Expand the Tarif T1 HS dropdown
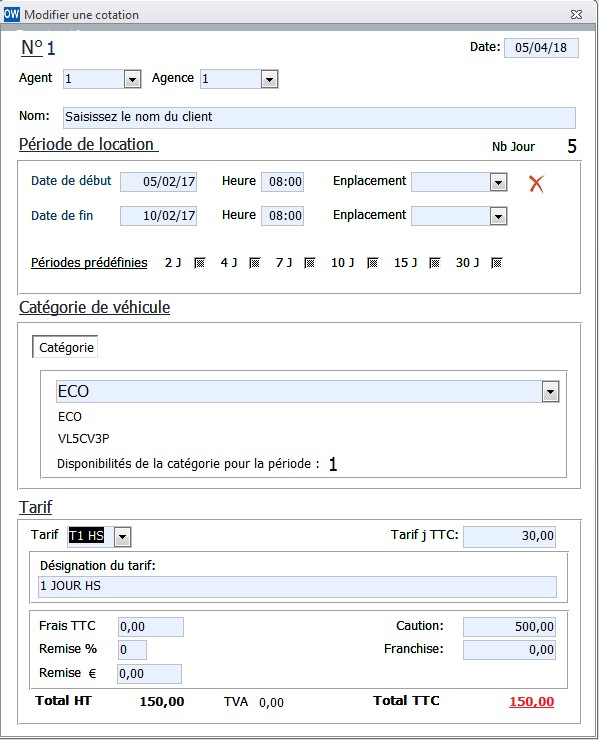Image resolution: width=602 pixels, height=741 pixels. [122, 537]
